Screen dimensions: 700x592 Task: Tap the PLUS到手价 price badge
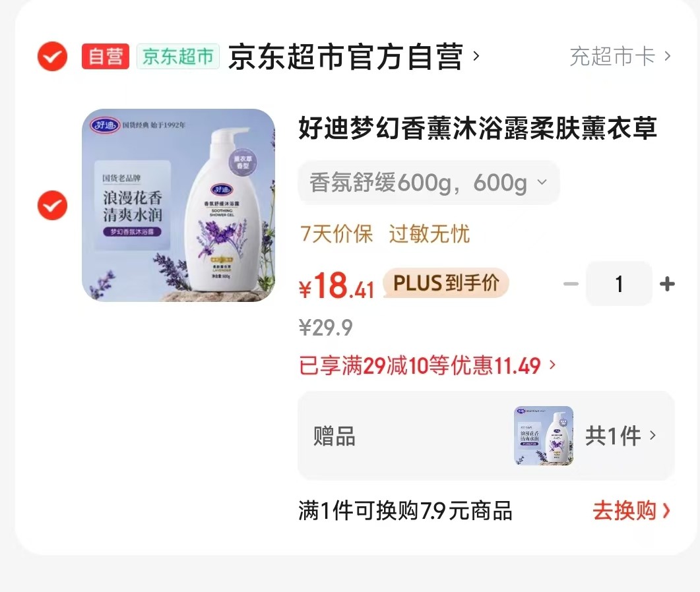(446, 283)
